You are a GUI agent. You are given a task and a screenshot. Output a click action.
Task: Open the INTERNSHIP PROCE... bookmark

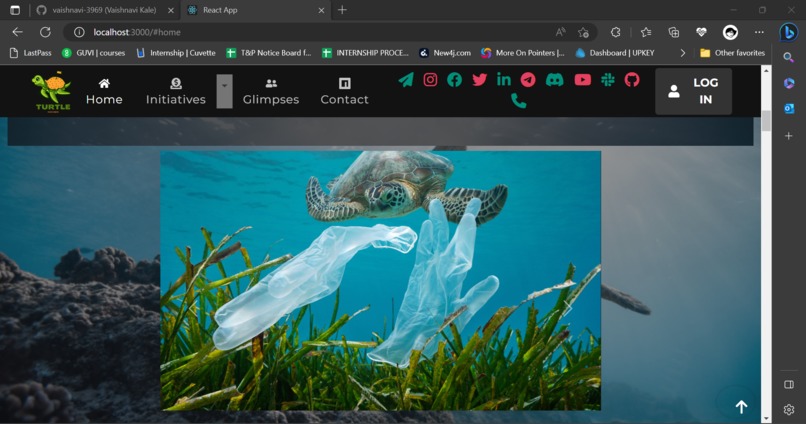tap(365, 52)
